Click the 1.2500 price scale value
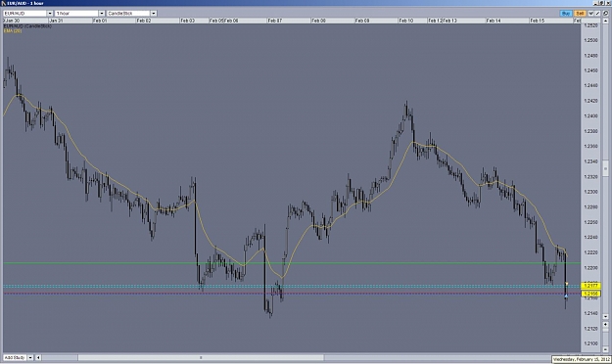This screenshot has width=612, height=364. (x=590, y=40)
